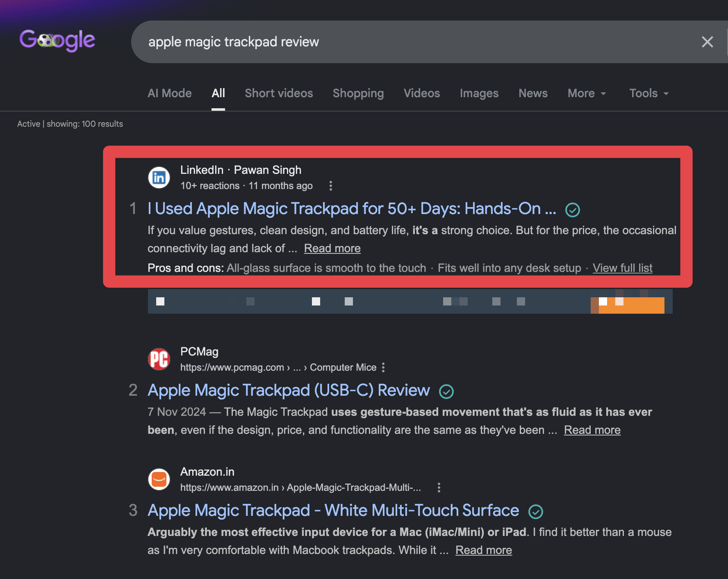Switch to Short videos tab

[279, 93]
